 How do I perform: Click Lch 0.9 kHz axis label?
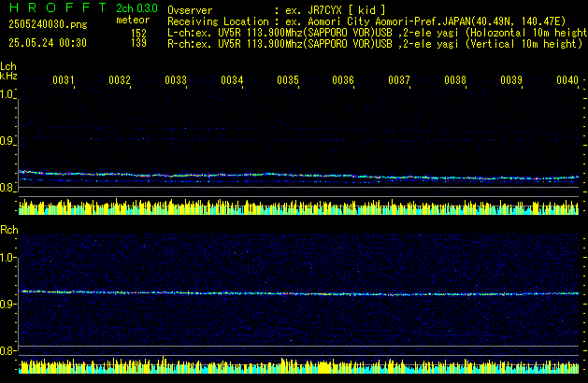tap(7, 141)
